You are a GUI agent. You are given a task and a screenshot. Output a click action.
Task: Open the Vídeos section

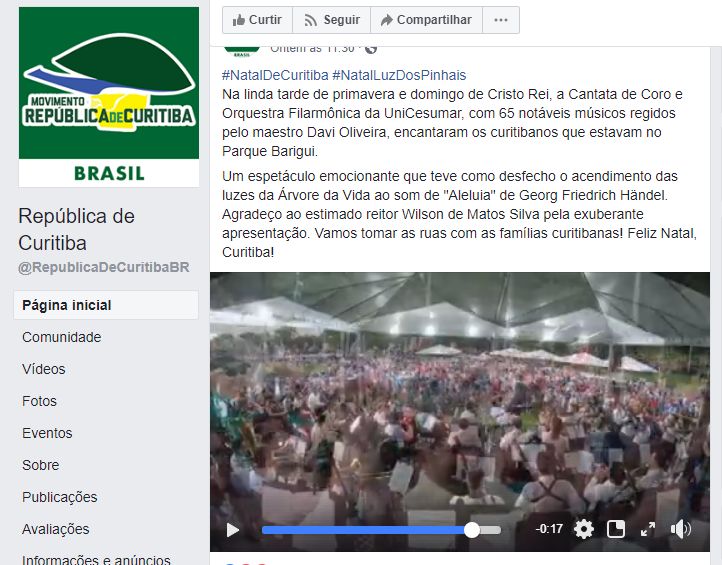coord(44,369)
